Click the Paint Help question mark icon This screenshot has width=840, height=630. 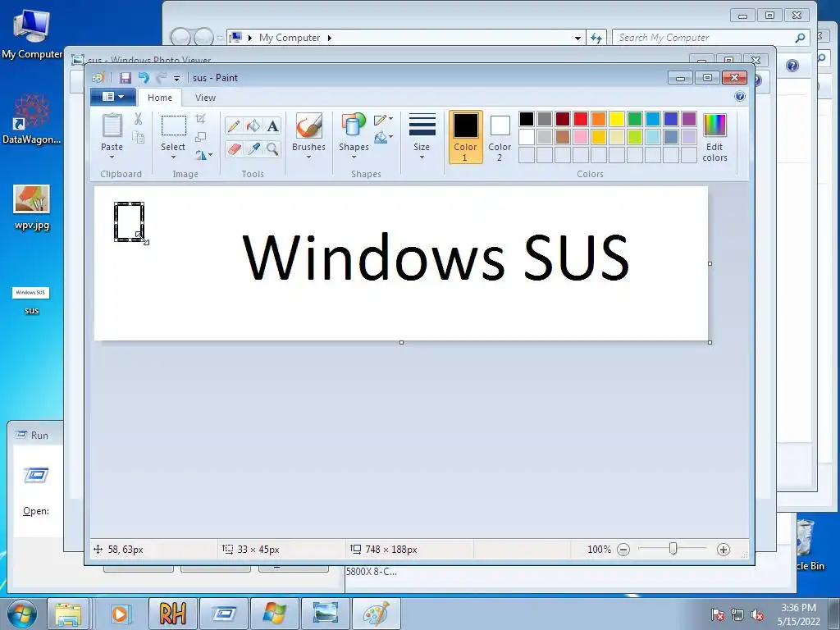(740, 97)
